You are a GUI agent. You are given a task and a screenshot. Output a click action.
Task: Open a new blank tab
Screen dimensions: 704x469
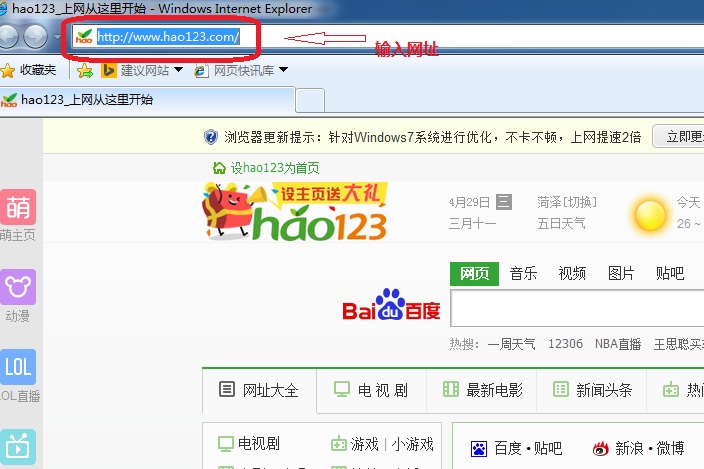[310, 101]
